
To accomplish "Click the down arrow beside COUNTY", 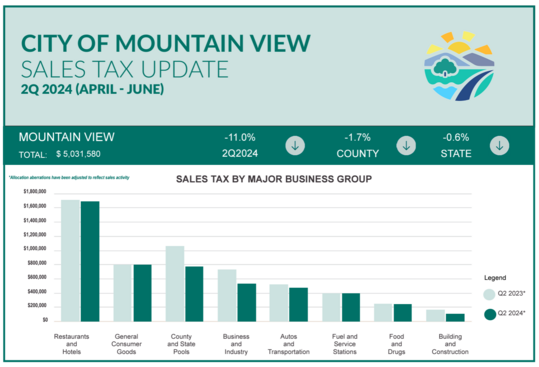I will point(406,146).
